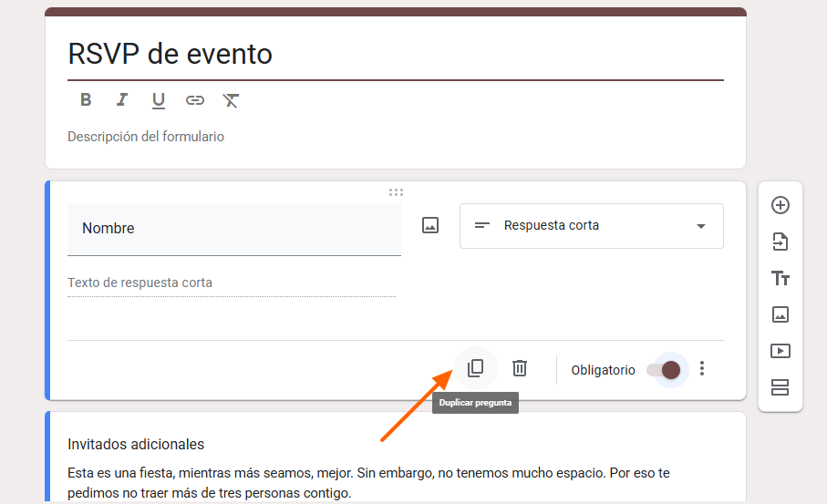Click the Descripción del formulario field
Viewport: 827px width, 504px height.
tap(146, 137)
